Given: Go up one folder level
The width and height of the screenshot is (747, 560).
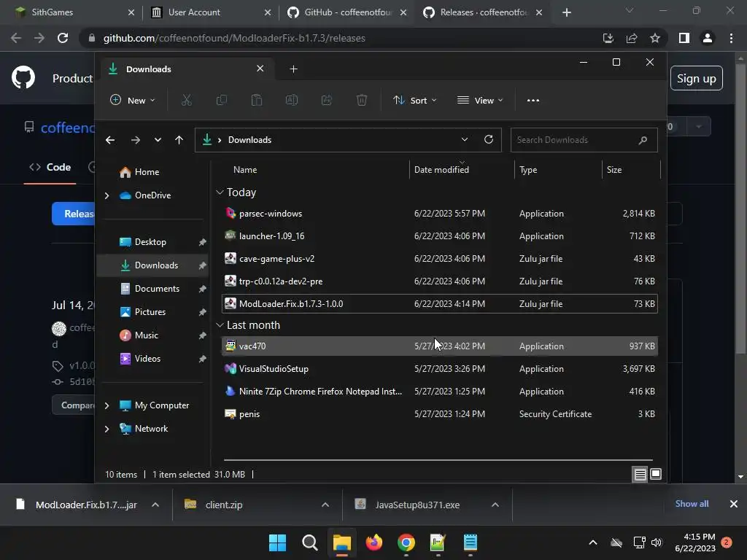Looking at the screenshot, I should point(179,139).
